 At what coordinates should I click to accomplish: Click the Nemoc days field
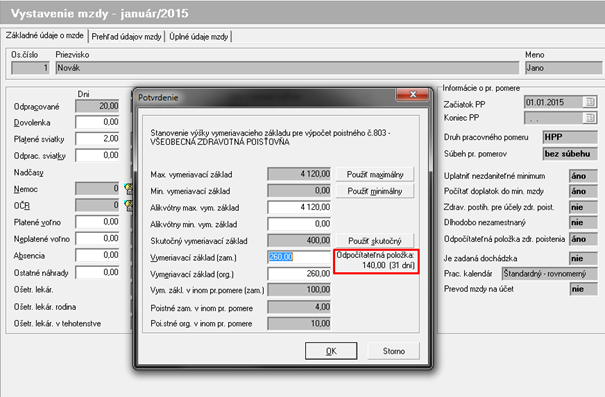click(97, 188)
